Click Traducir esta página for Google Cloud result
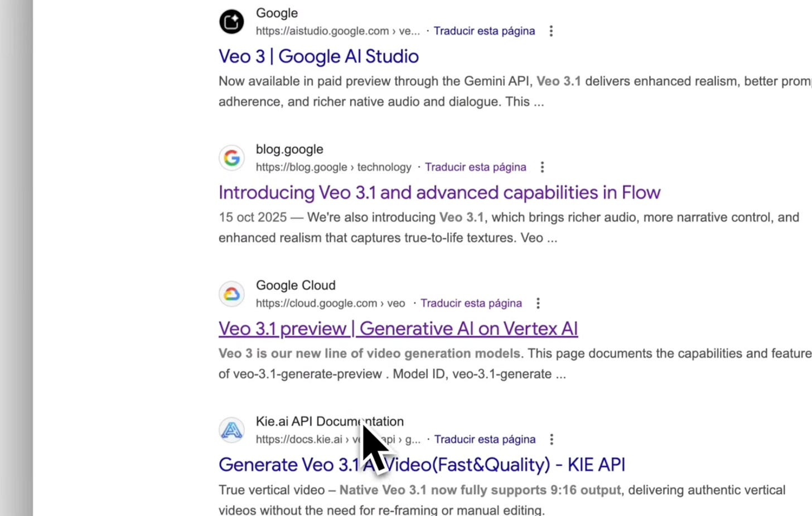 [471, 303]
